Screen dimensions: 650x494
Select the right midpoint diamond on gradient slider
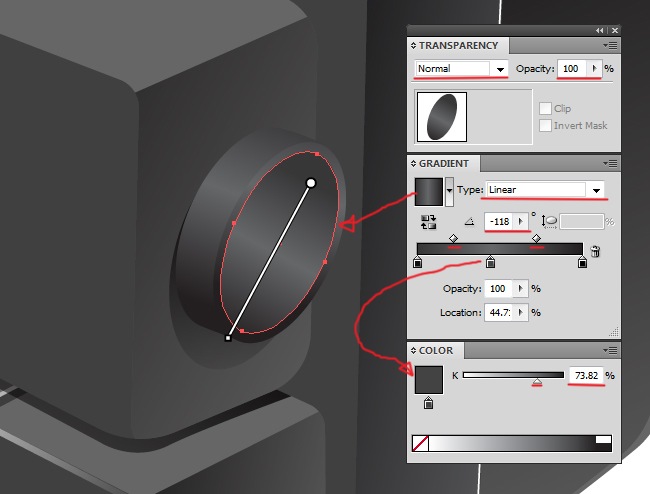click(536, 238)
